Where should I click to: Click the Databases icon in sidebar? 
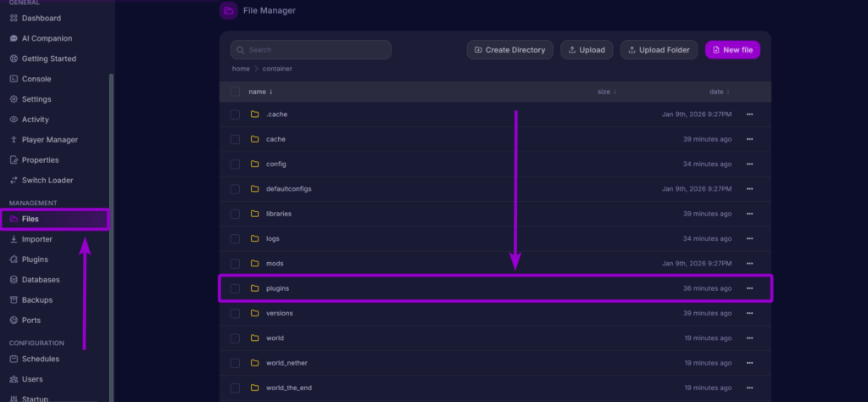tap(14, 280)
